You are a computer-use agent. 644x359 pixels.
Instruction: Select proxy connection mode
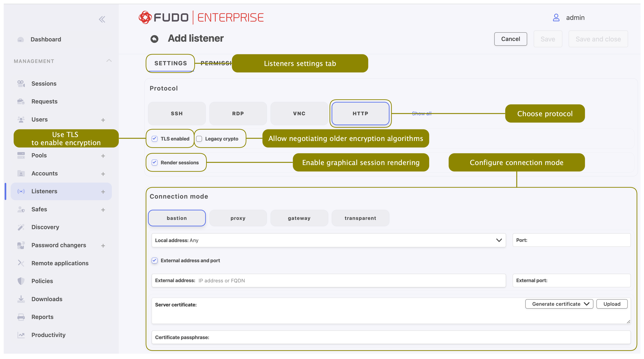pos(238,218)
